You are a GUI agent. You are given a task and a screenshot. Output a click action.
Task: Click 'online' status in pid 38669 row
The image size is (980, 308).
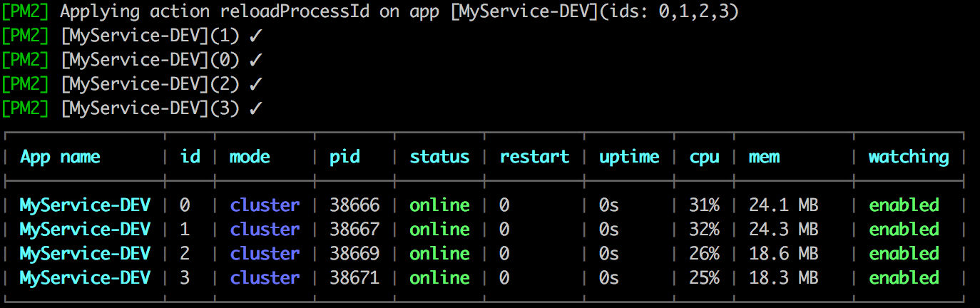pos(439,254)
